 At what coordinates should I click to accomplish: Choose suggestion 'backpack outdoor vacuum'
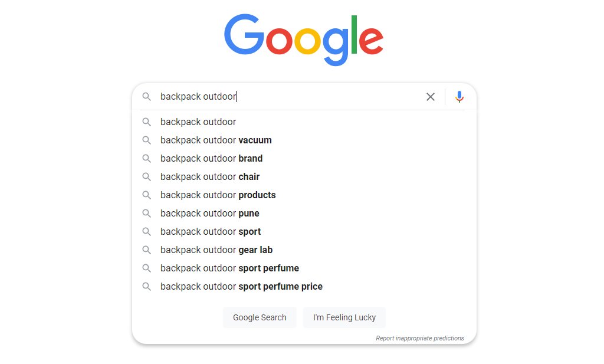(x=216, y=140)
